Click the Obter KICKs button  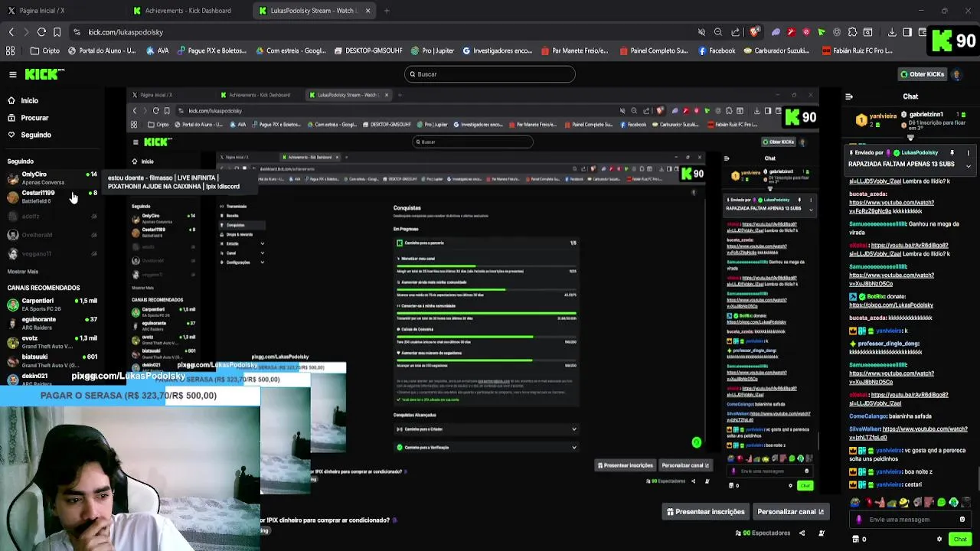(x=922, y=74)
